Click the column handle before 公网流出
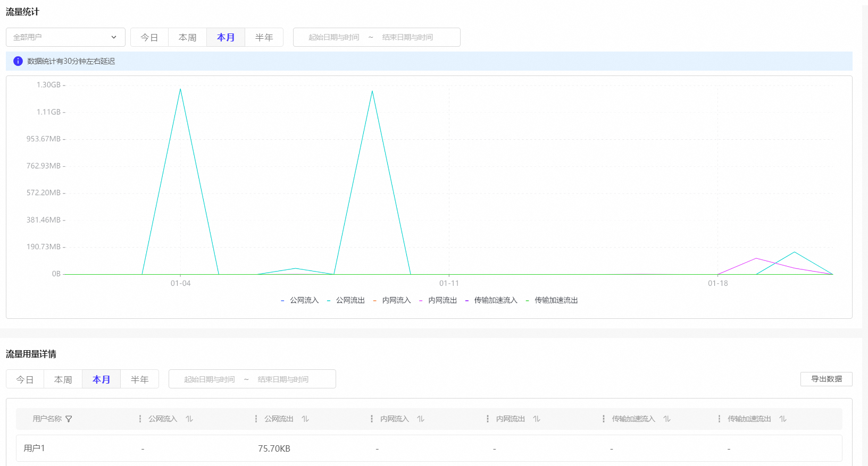The height and width of the screenshot is (466, 868). click(256, 419)
